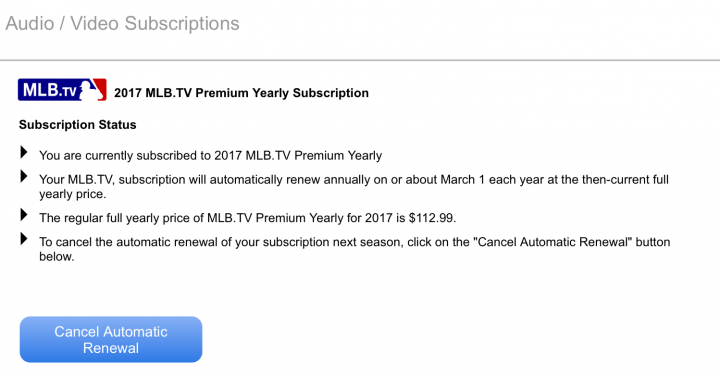Viewport: 720px width, 376px height.
Task: Click the Audio / Video Subscriptions heading
Action: pos(122,23)
